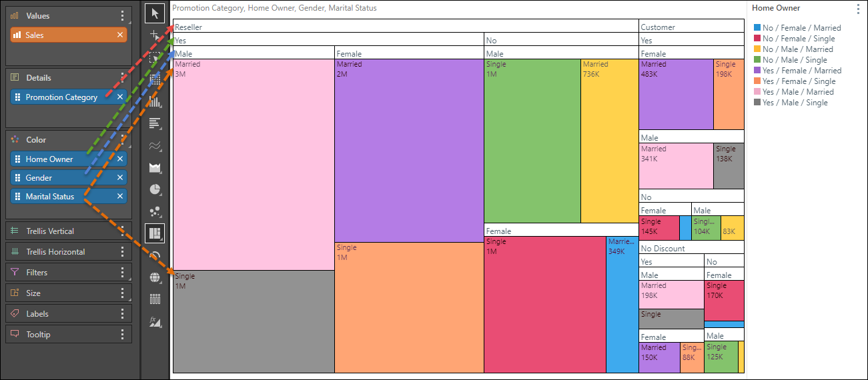This screenshot has width=868, height=380.
Task: Click the pink Reseller Male Married 3M tile
Action: click(254, 167)
